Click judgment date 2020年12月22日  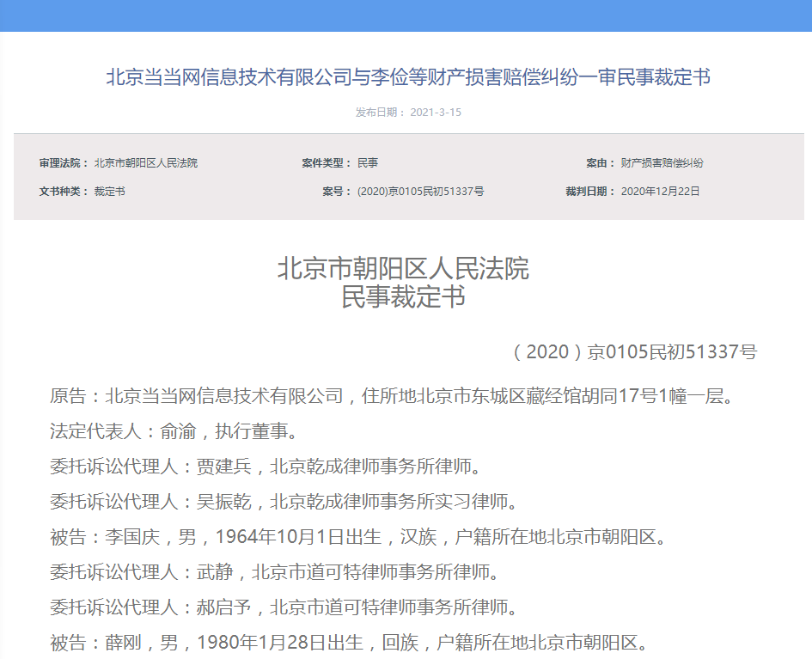660,192
